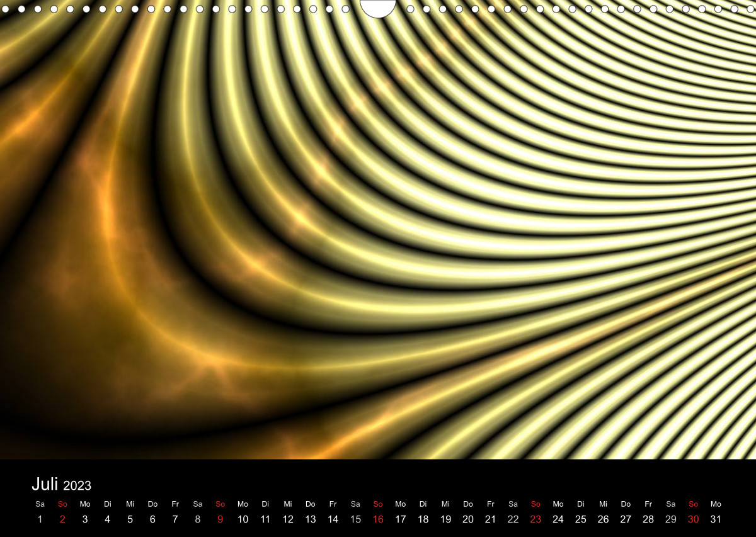This screenshot has width=756, height=537.
Task: Choose date 18 in the July row
Action: click(x=423, y=519)
